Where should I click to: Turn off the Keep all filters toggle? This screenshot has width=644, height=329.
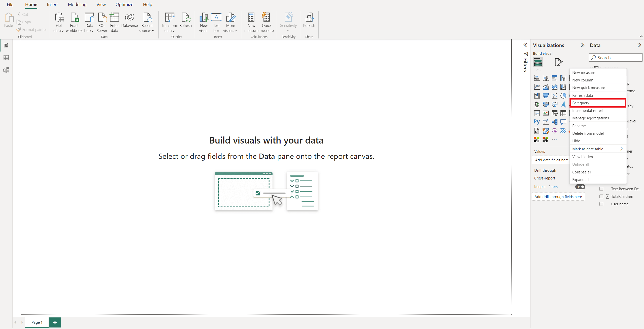tap(580, 187)
